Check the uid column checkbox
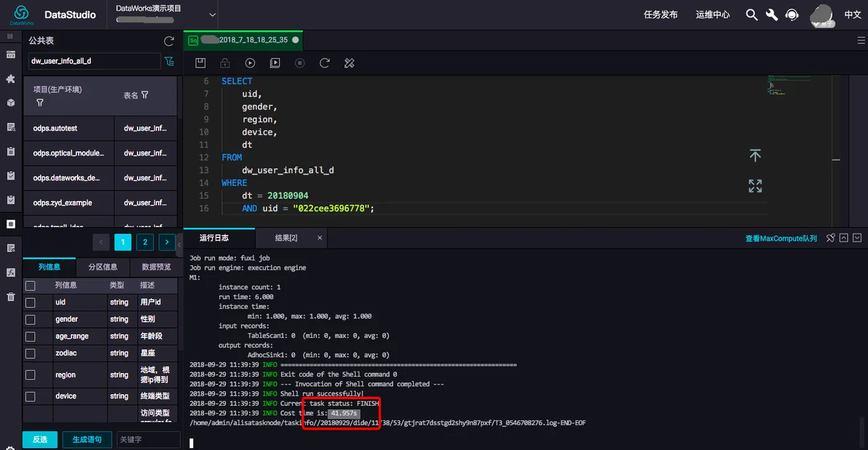Viewport: 868px width, 450px height. (30, 302)
